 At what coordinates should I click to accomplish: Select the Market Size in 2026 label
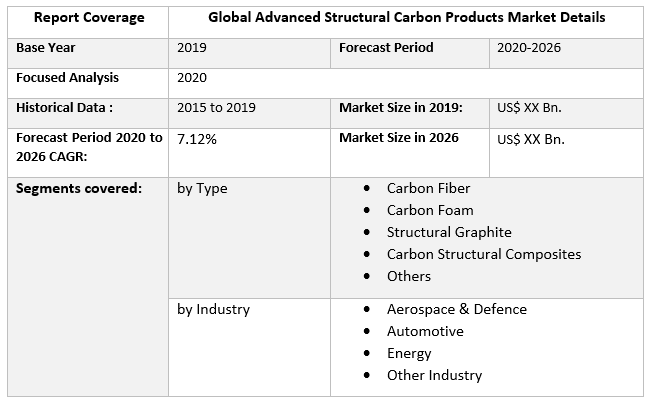click(x=399, y=138)
